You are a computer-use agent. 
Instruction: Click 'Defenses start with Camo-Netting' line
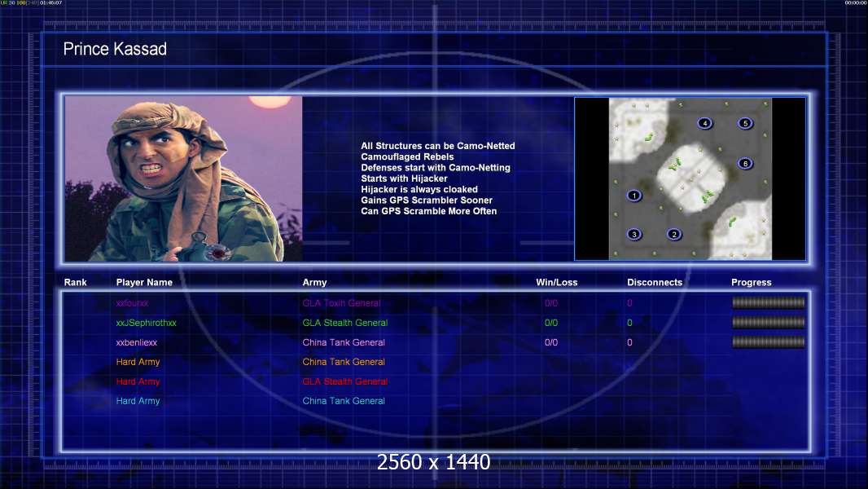pos(436,168)
